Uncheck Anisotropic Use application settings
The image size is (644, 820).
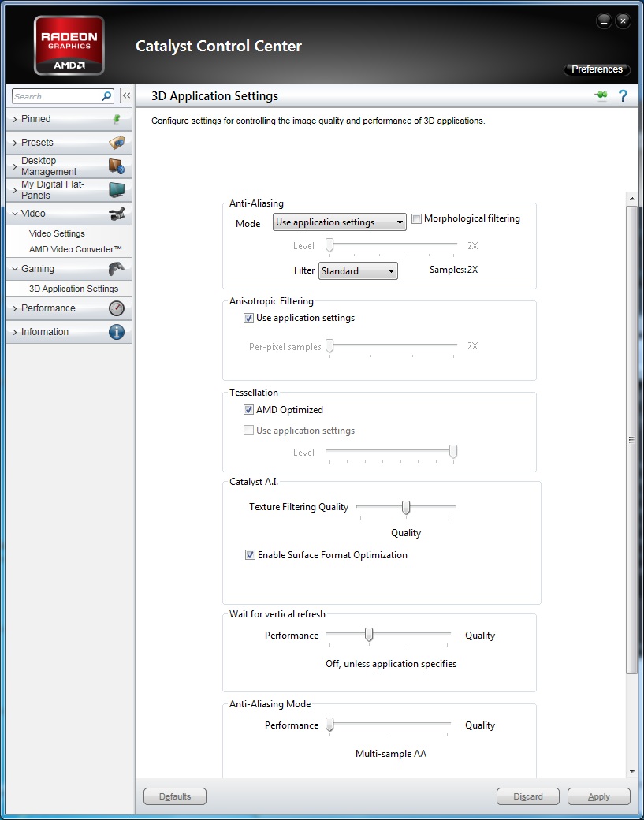[x=249, y=318]
